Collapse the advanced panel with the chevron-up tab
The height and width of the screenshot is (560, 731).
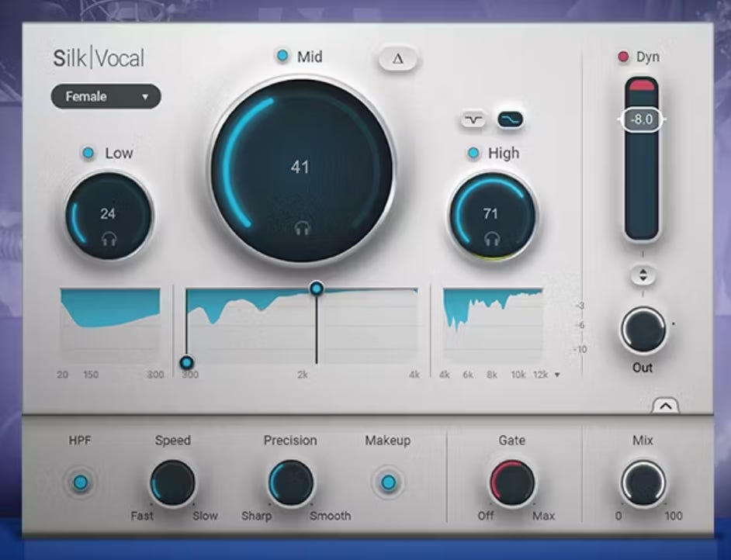point(666,406)
